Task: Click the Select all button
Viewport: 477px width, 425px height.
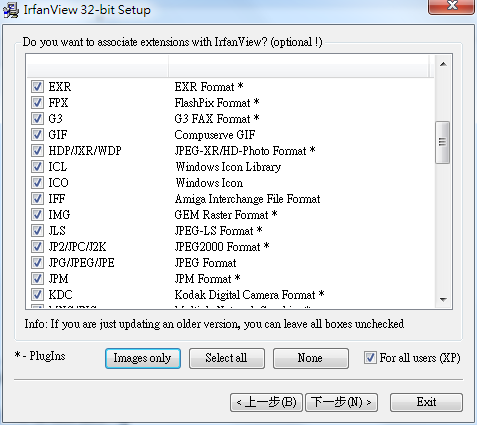Action: pyautogui.click(x=227, y=358)
